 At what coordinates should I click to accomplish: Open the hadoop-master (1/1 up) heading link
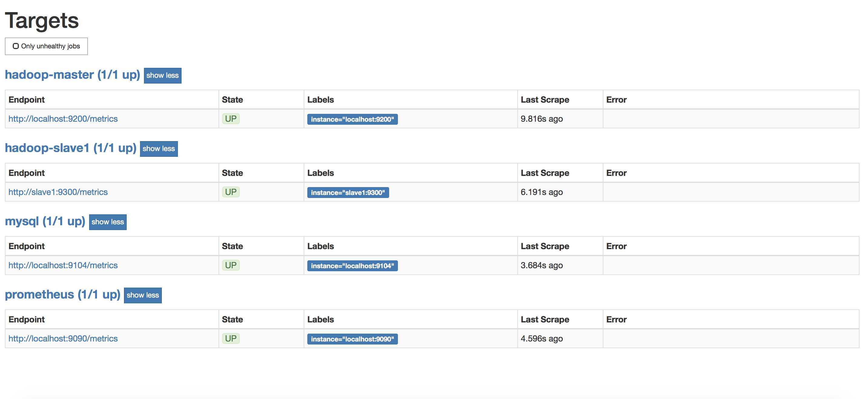[x=72, y=75]
